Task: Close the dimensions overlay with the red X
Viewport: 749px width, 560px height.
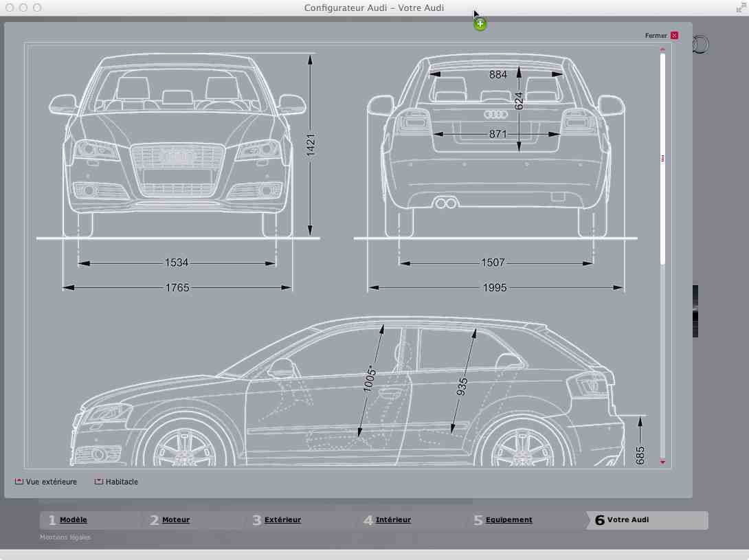Action: pos(674,35)
